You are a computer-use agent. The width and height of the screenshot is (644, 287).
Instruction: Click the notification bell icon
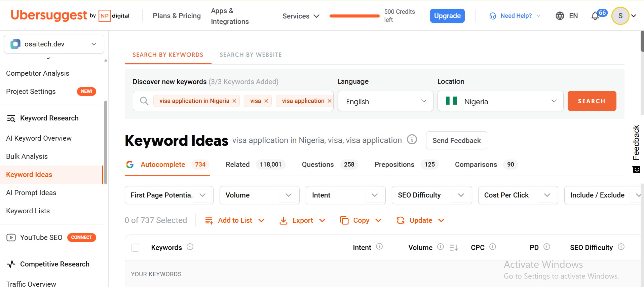click(595, 16)
